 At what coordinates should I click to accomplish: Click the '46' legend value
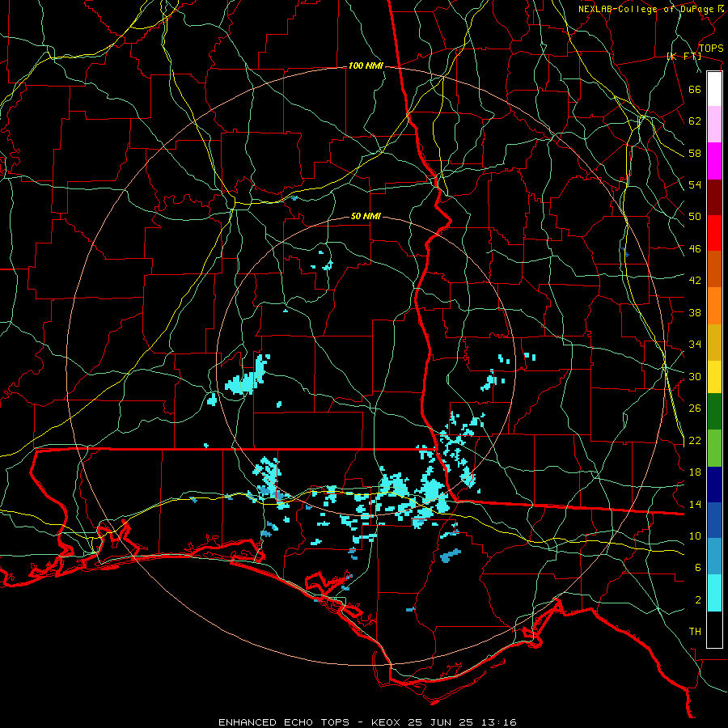tap(695, 249)
